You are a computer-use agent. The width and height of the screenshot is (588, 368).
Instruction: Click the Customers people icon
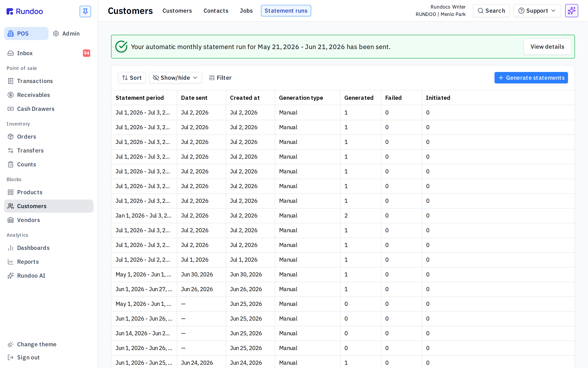(x=10, y=206)
